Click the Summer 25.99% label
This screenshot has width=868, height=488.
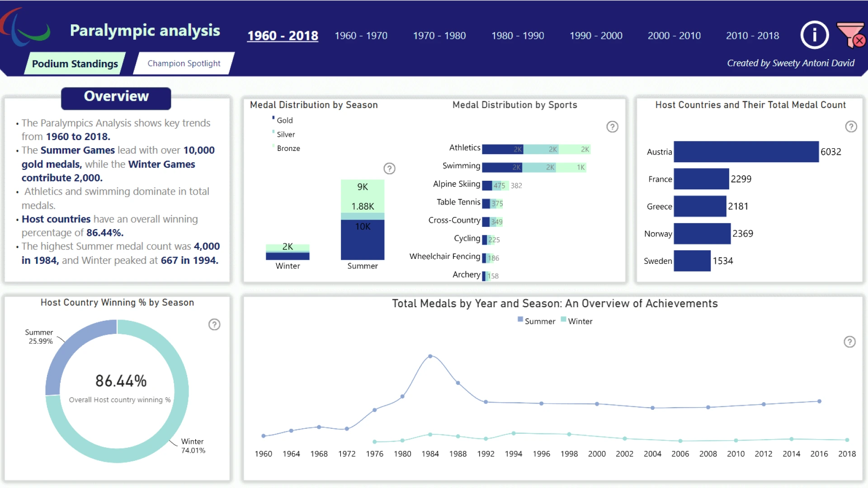click(39, 337)
